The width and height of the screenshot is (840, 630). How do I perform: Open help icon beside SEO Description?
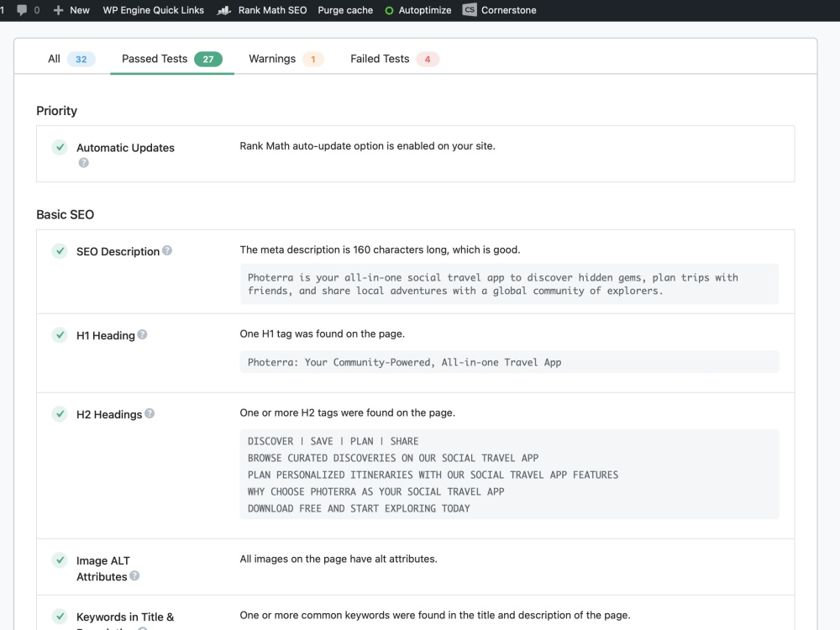click(x=167, y=250)
